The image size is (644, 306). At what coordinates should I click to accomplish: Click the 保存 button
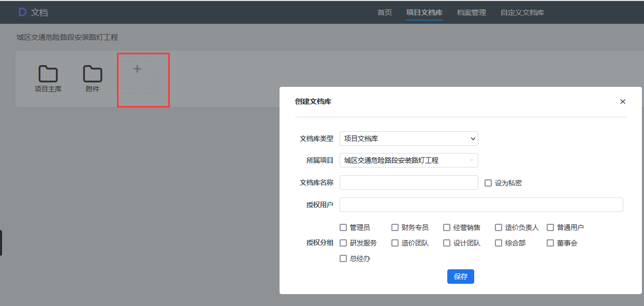[460, 277]
